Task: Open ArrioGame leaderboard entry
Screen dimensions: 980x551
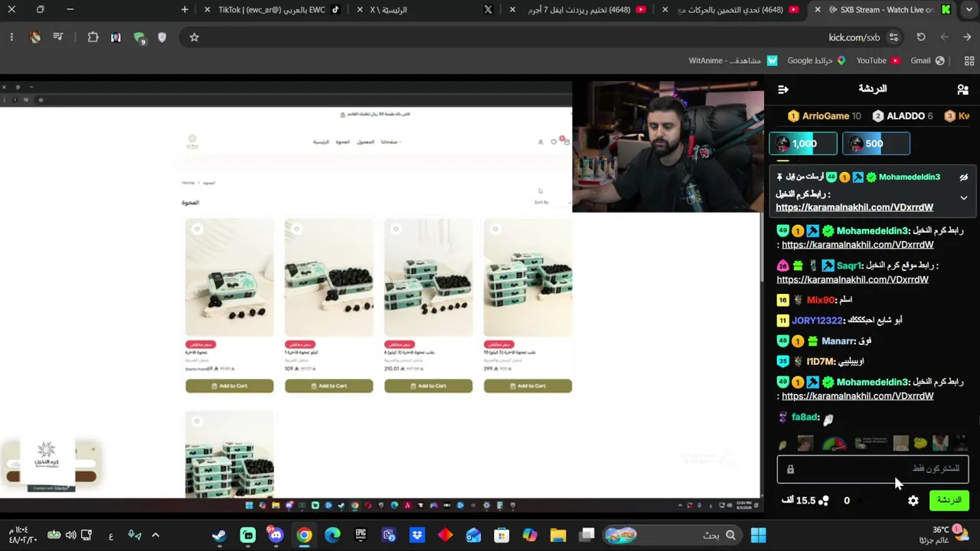Action: point(824,116)
